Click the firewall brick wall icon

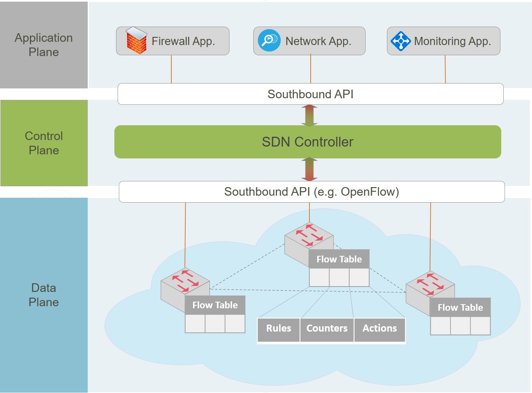136,41
